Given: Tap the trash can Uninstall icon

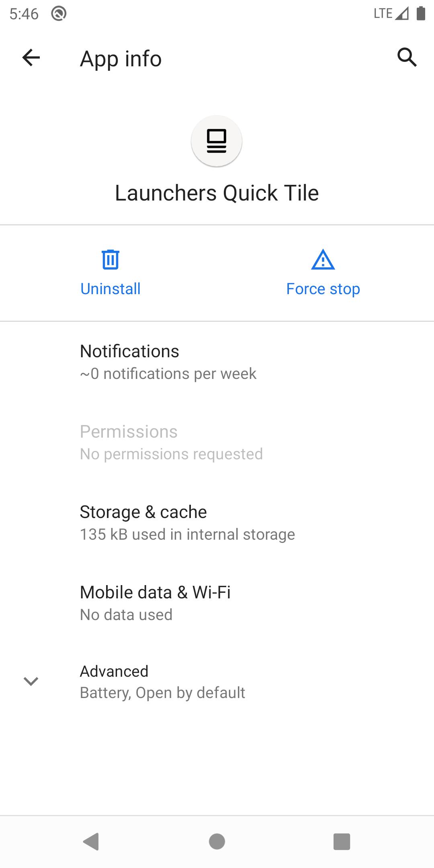Looking at the screenshot, I should 111,259.
